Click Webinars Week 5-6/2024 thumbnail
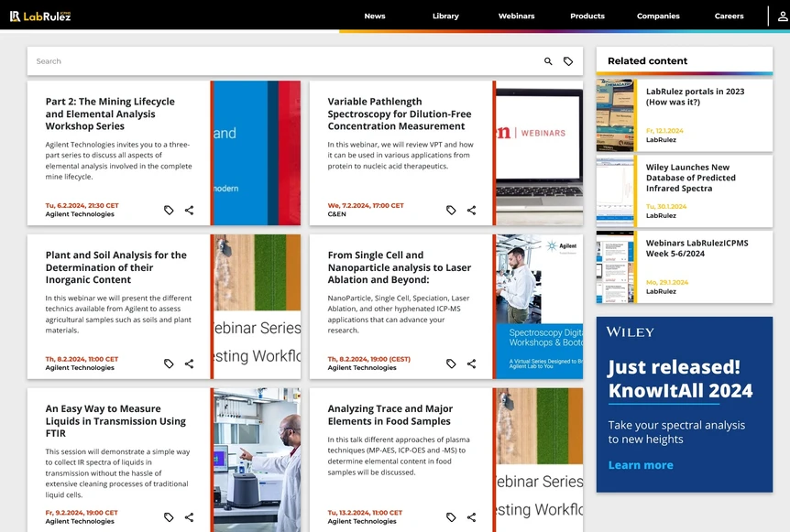The width and height of the screenshot is (790, 532). pos(615,266)
